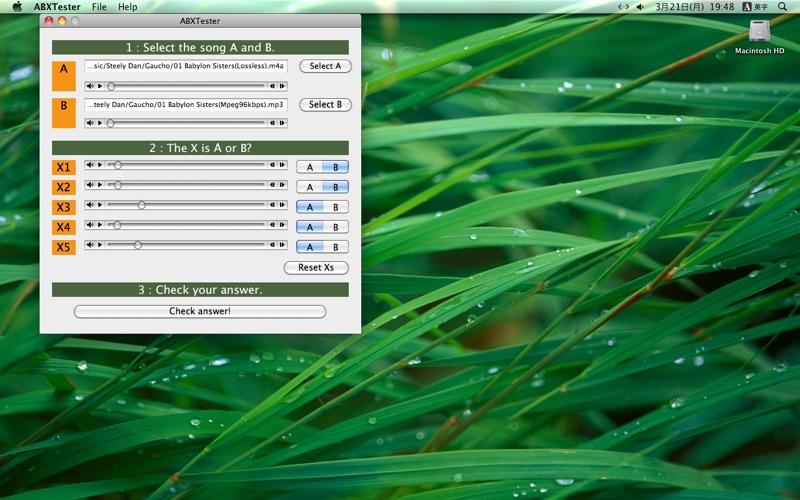Choose answer B for X1
Screen dimensions: 800x500
(336, 167)
